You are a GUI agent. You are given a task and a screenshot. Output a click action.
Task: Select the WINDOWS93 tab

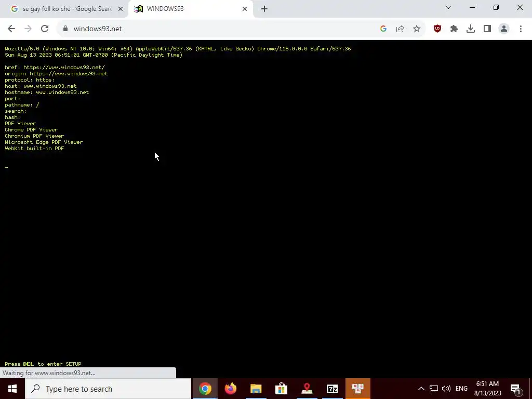click(191, 9)
